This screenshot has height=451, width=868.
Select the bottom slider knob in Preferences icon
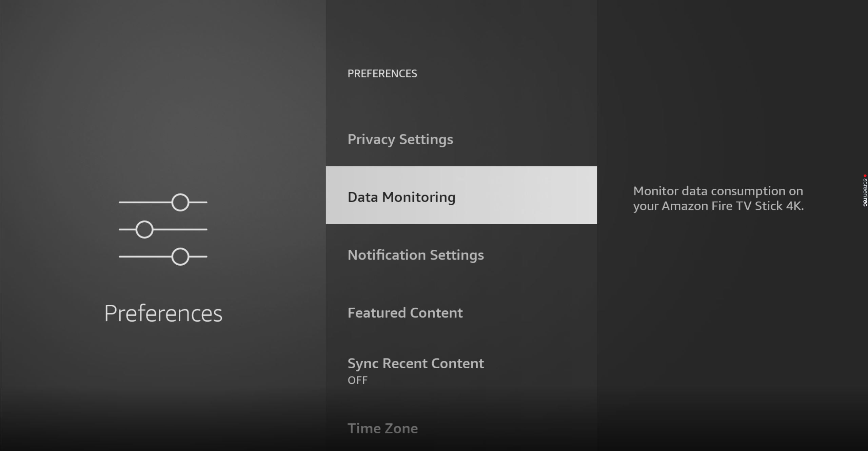[x=180, y=257]
